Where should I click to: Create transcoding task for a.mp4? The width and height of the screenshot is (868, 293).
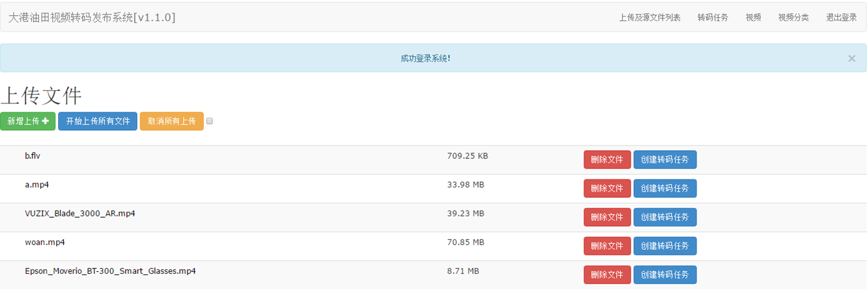point(665,188)
